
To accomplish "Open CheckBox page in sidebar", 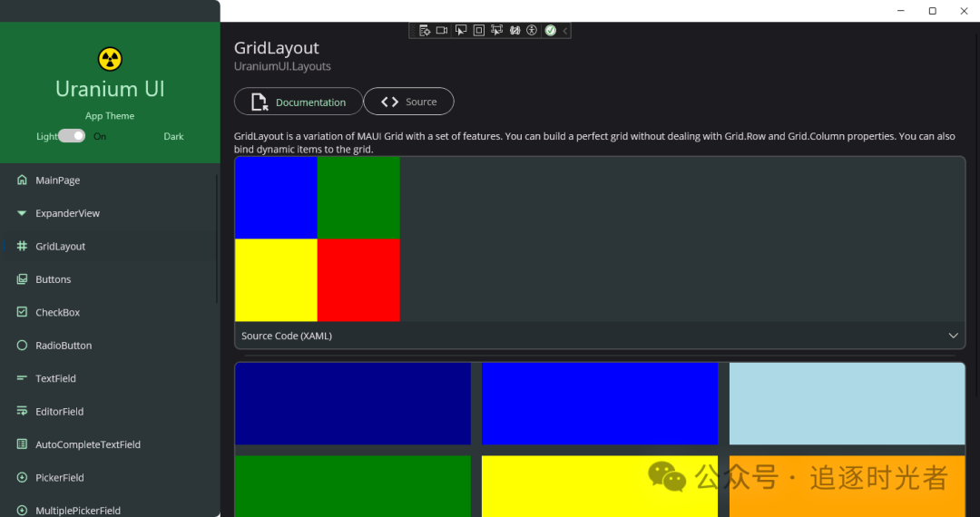I will pyautogui.click(x=110, y=312).
